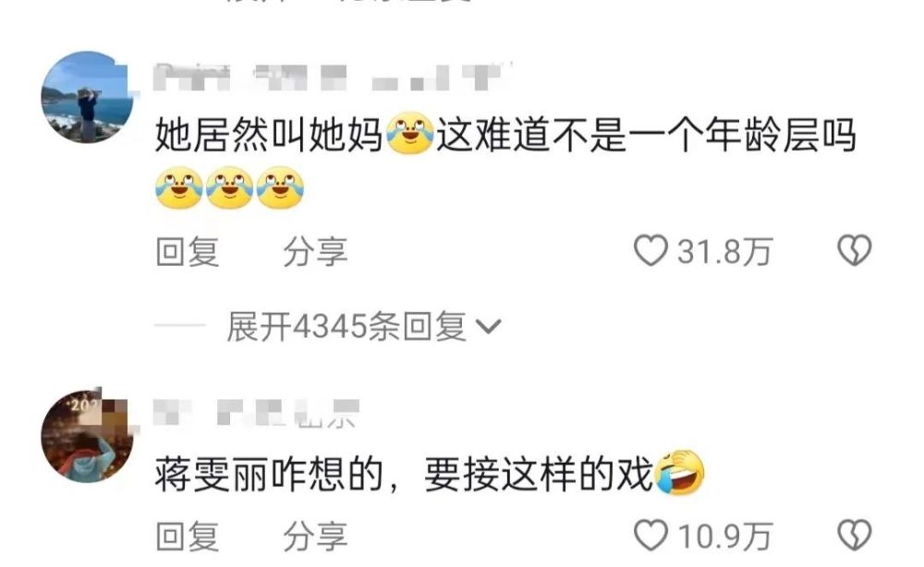Open the blue-hoodie avatar profile
The height and width of the screenshot is (567, 924).
click(x=87, y=436)
